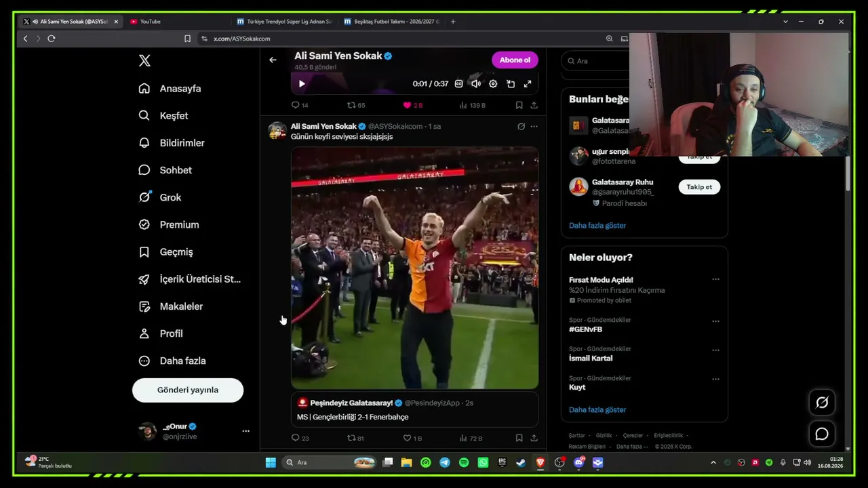Open Windows Start menu
The width and height of the screenshot is (868, 488).
coord(271,462)
